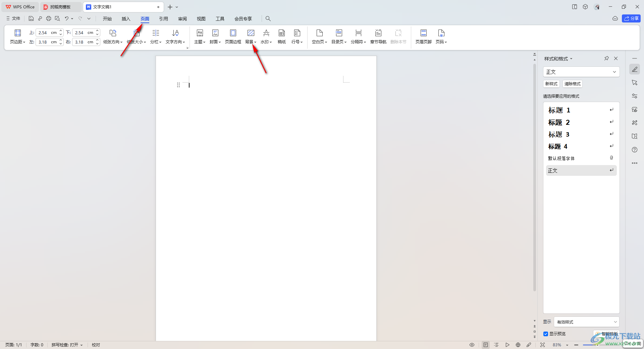Screen dimensions: 644x349
Task: Switch to the 开始 ribbon tab
Action: coord(107,18)
